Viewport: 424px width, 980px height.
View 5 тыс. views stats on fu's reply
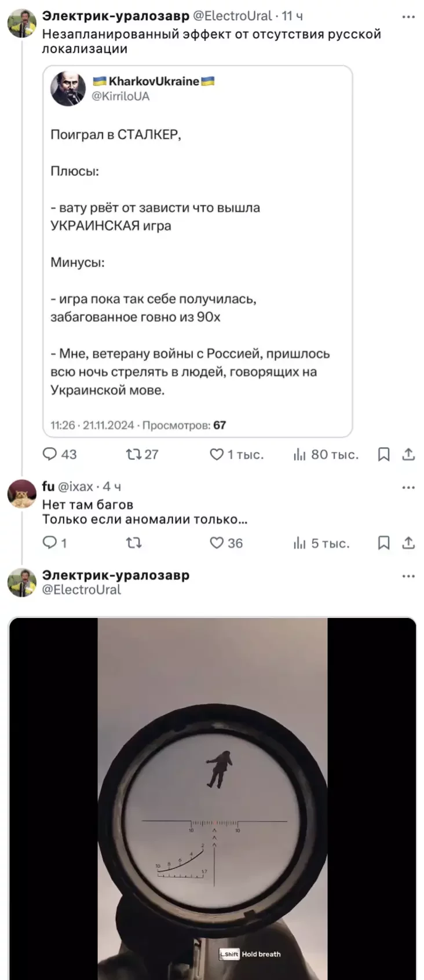[321, 543]
